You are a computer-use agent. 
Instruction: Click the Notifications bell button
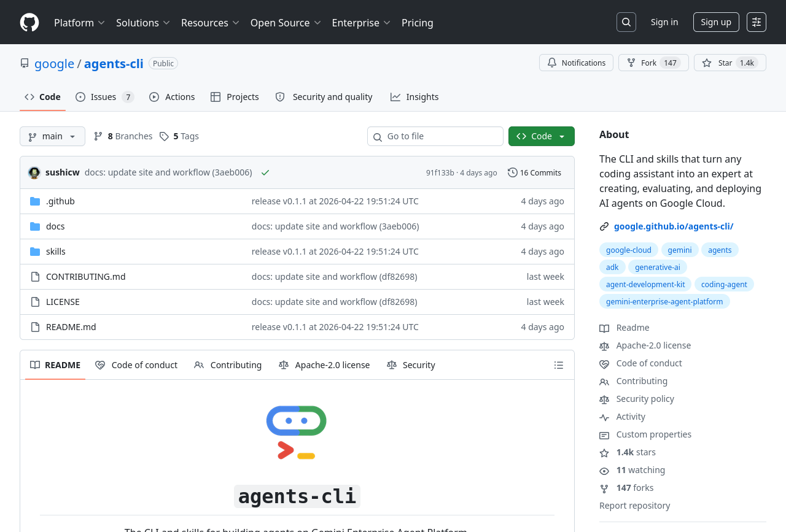click(576, 63)
